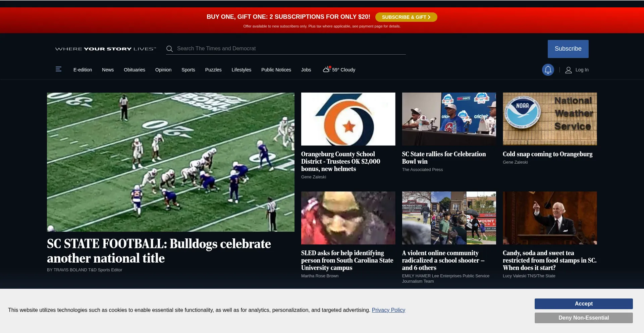Click the user profile icon beside Log In
The height and width of the screenshot is (333, 644).
coord(568,70)
